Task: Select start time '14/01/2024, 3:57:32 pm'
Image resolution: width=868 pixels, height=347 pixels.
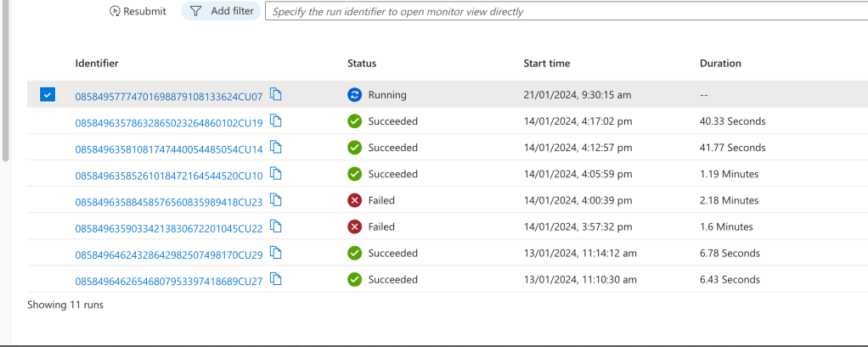Action: pos(578,227)
